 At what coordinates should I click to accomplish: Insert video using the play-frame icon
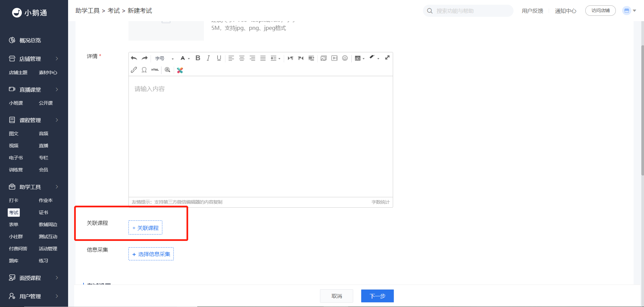click(x=334, y=58)
